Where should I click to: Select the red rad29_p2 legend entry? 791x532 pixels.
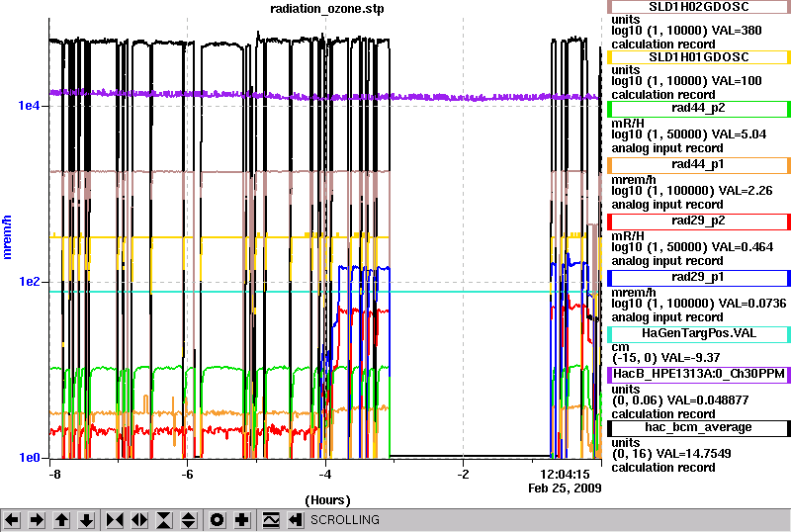click(x=699, y=222)
